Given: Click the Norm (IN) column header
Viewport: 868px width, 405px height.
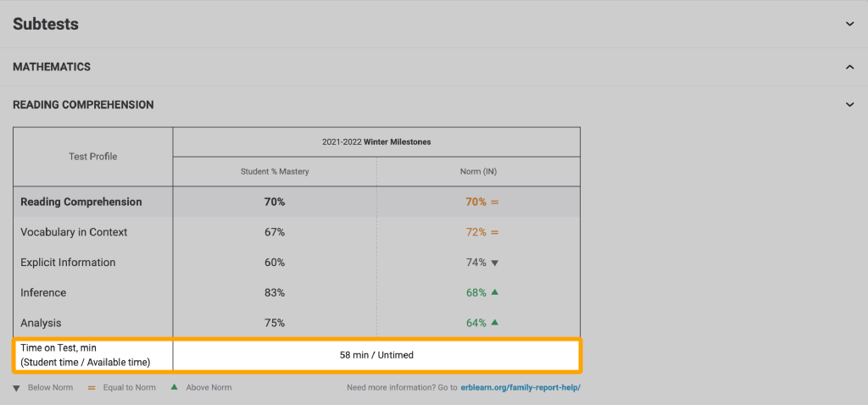Looking at the screenshot, I should tap(478, 172).
